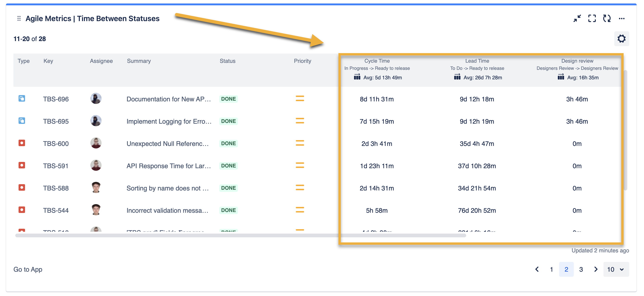Open the three-dot more options menu
The width and height of the screenshot is (644, 296).
coord(622,18)
